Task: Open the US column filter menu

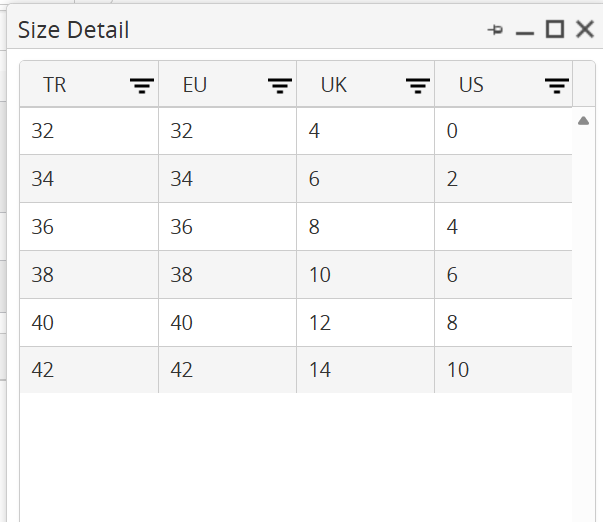Action: (557, 86)
